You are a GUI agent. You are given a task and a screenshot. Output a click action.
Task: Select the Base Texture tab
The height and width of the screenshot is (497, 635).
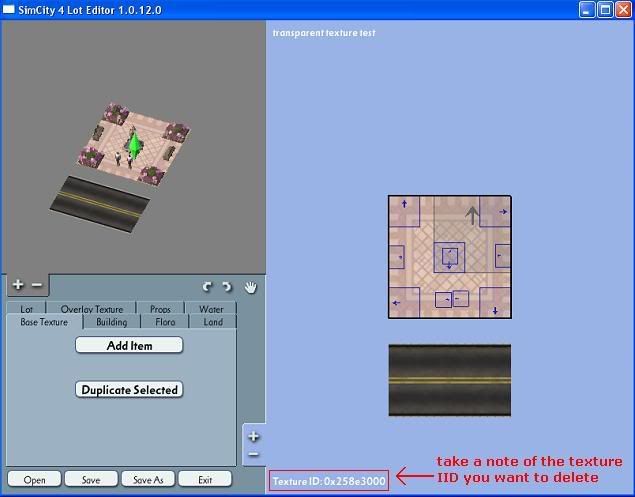click(x=44, y=322)
